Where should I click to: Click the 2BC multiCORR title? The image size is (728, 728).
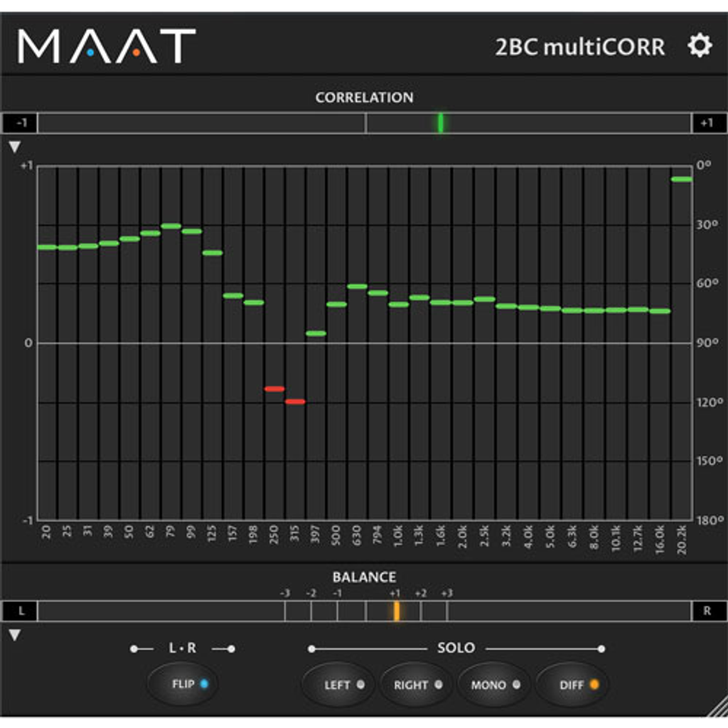pos(580,48)
